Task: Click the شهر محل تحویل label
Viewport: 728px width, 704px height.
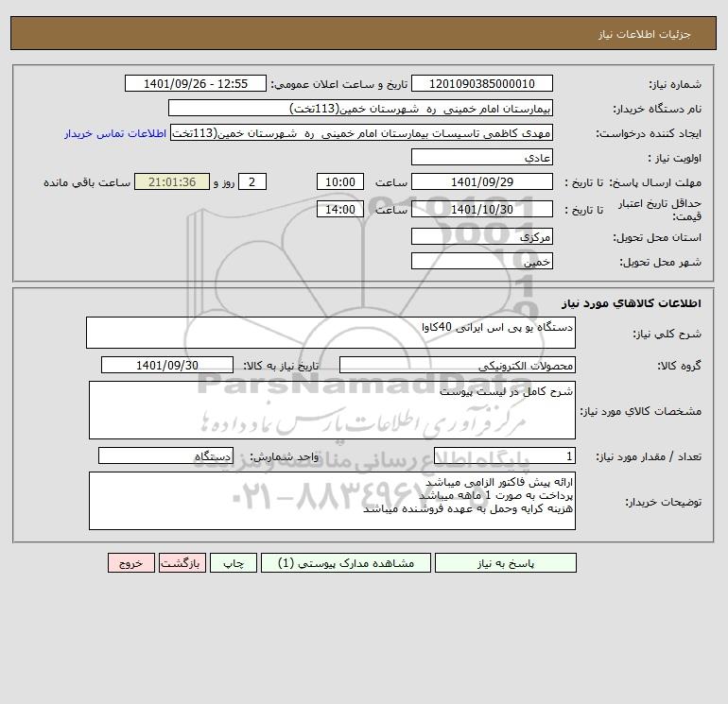Action: [x=660, y=262]
